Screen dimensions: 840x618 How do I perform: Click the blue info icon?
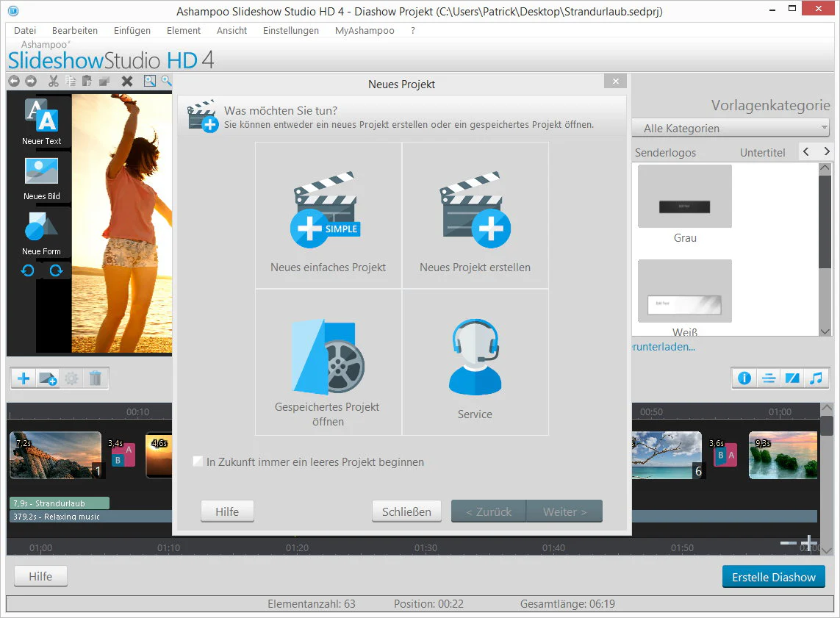pos(744,378)
